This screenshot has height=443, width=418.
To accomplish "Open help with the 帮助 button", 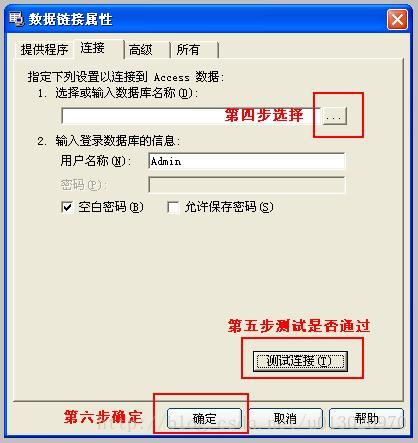I will 366,418.
